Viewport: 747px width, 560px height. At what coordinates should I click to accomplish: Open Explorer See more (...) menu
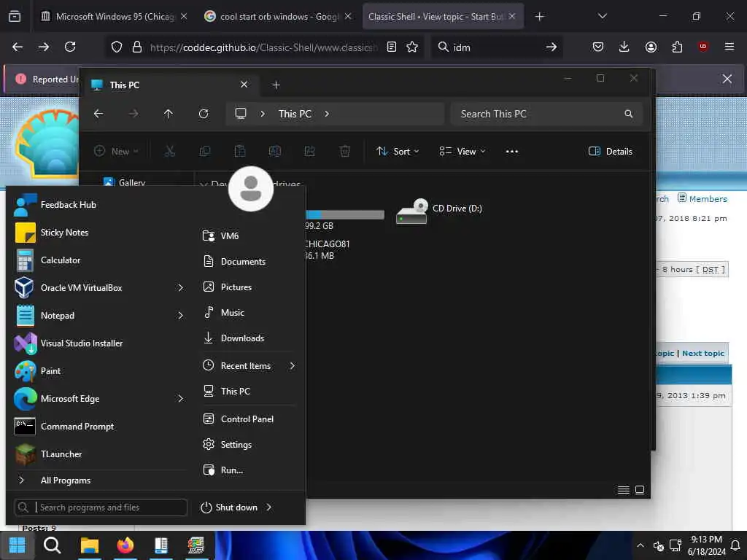(x=511, y=152)
